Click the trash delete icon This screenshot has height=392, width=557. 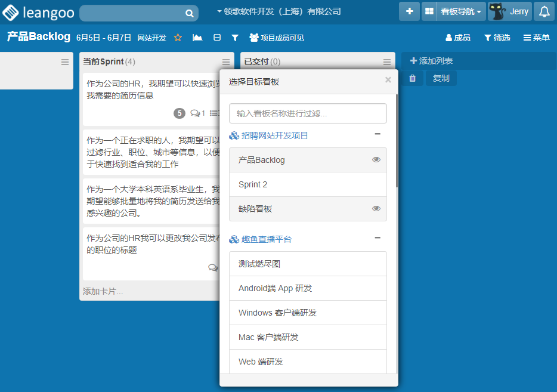412,78
